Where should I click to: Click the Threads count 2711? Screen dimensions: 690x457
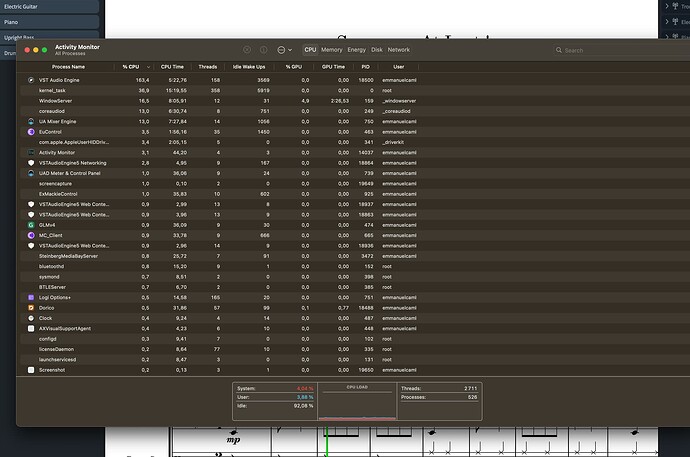(470, 388)
